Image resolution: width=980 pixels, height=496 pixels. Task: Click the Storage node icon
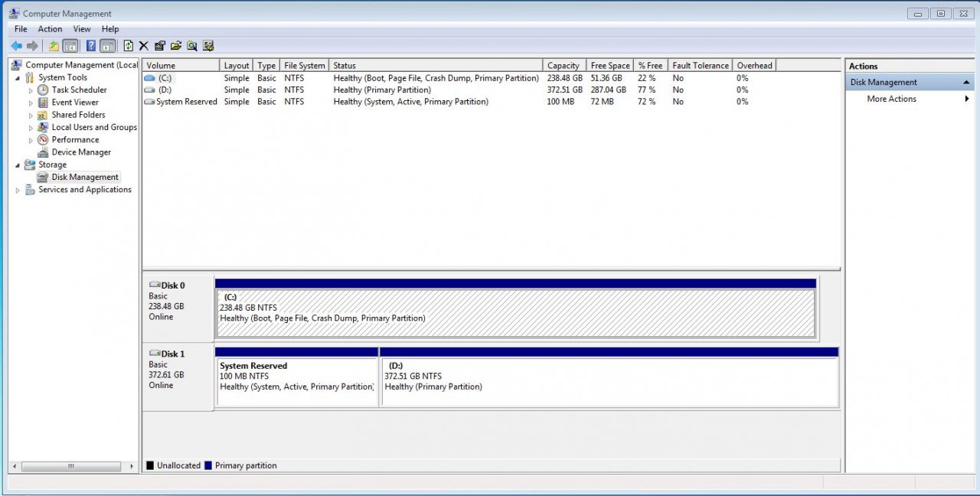[31, 165]
